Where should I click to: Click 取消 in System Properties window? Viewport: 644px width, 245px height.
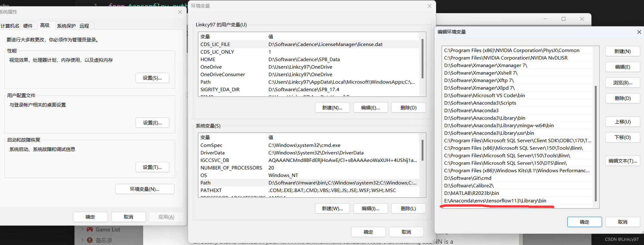tap(128, 217)
